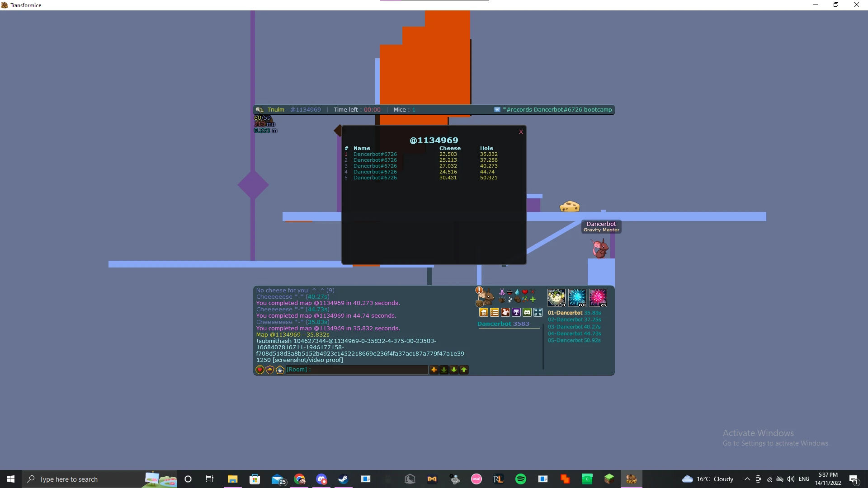Screen dimensions: 868x488
Task: Select the pink dance emote
Action: (x=502, y=292)
